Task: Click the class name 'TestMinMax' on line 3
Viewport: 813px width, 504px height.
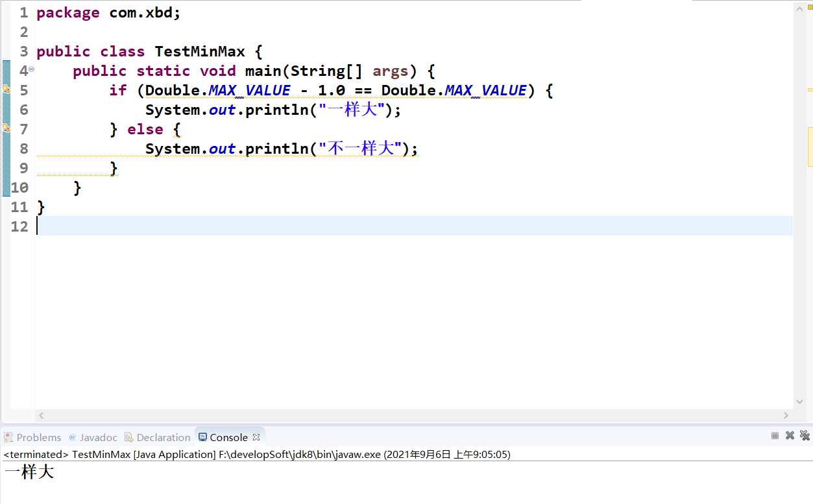Action: (200, 51)
